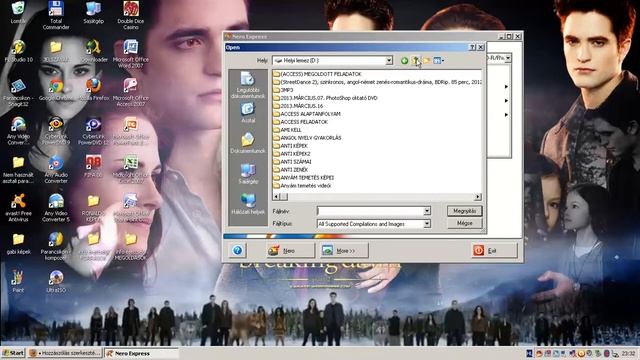Switch to the Hozzászólás szerkesztése taskbar window
The height and width of the screenshot is (360, 640).
65,353
